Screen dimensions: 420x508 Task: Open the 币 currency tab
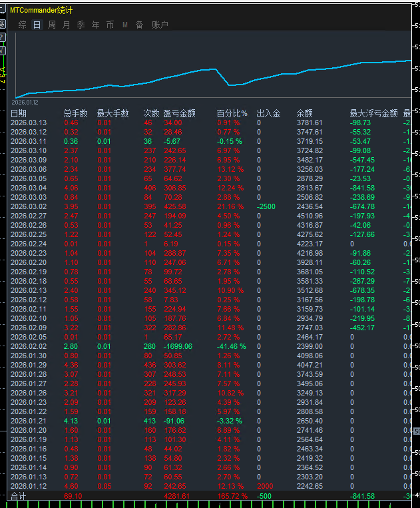[110, 25]
